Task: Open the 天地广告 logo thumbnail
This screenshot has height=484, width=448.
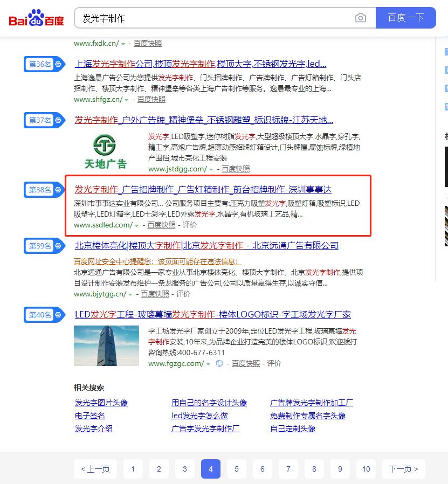Action: (105, 151)
